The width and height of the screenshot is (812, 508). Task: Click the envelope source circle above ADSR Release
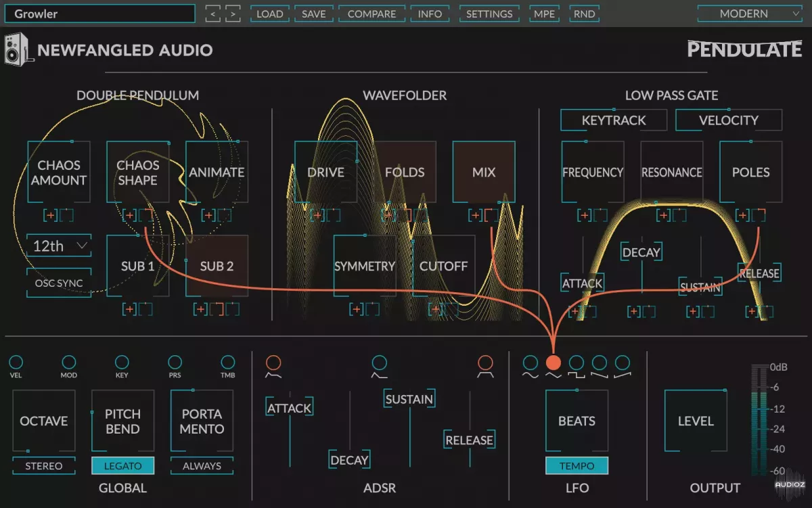pos(484,363)
